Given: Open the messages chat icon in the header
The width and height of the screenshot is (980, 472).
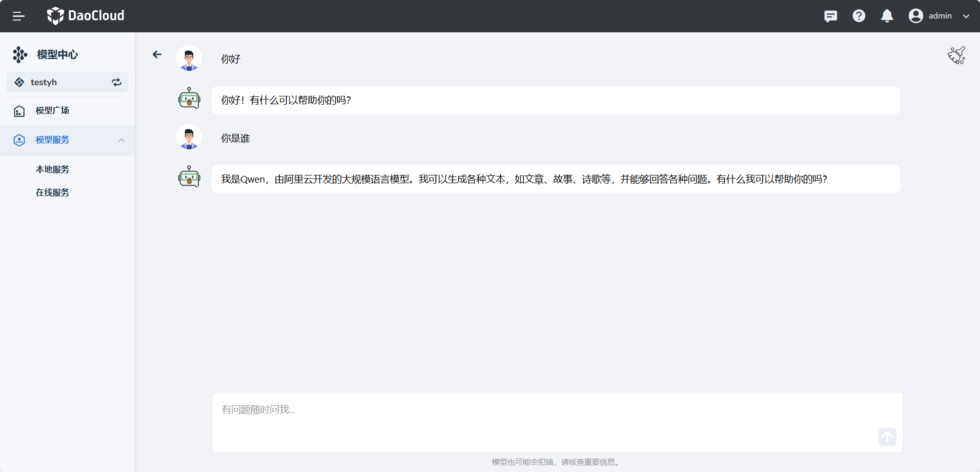Looking at the screenshot, I should coord(830,16).
